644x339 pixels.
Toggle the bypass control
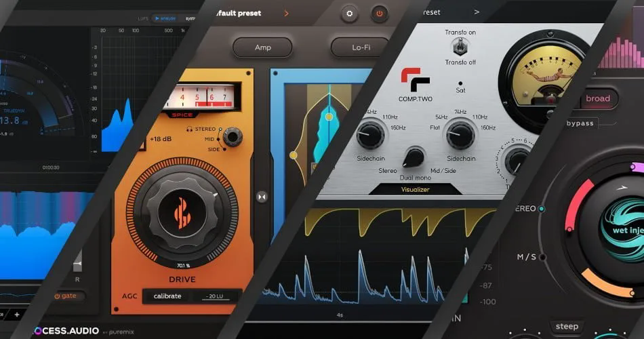pos(580,123)
